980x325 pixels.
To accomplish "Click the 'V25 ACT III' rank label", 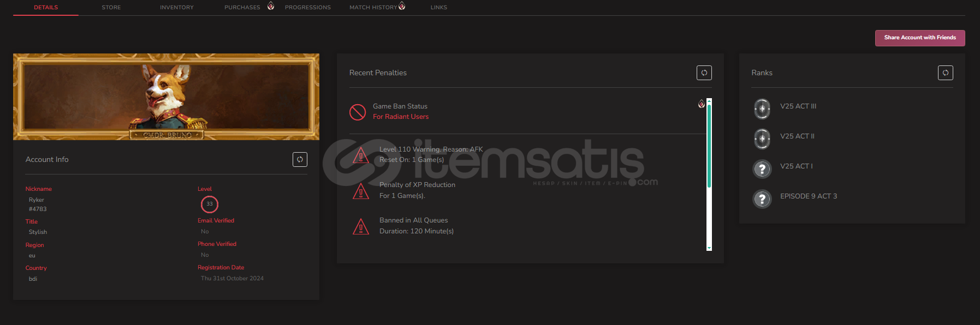I will [798, 106].
